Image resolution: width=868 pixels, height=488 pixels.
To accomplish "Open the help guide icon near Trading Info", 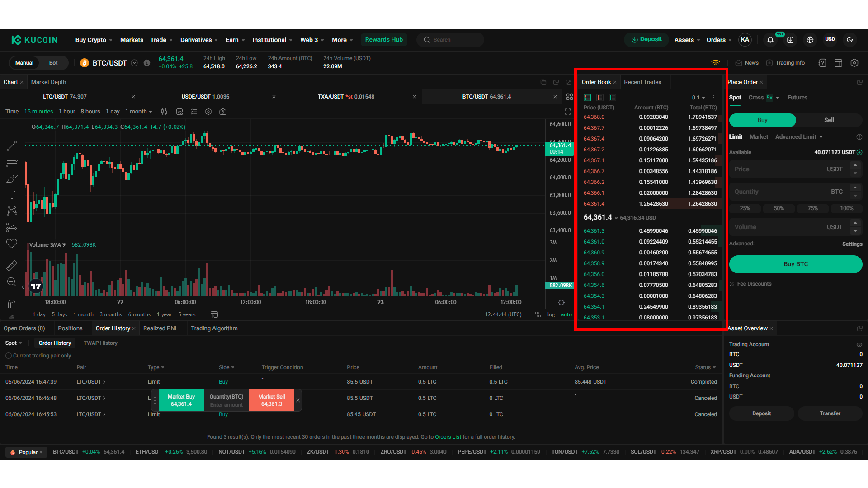I will pos(822,63).
